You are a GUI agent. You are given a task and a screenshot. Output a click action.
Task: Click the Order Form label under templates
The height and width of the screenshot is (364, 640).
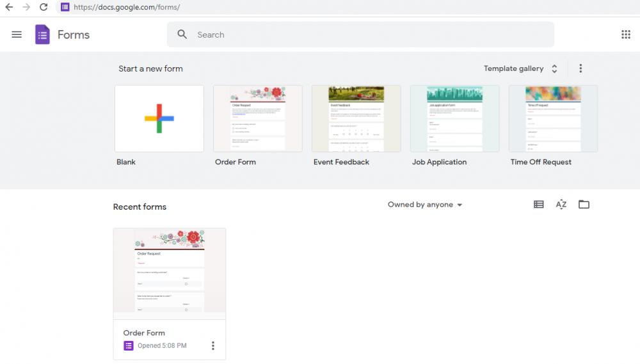coord(236,162)
